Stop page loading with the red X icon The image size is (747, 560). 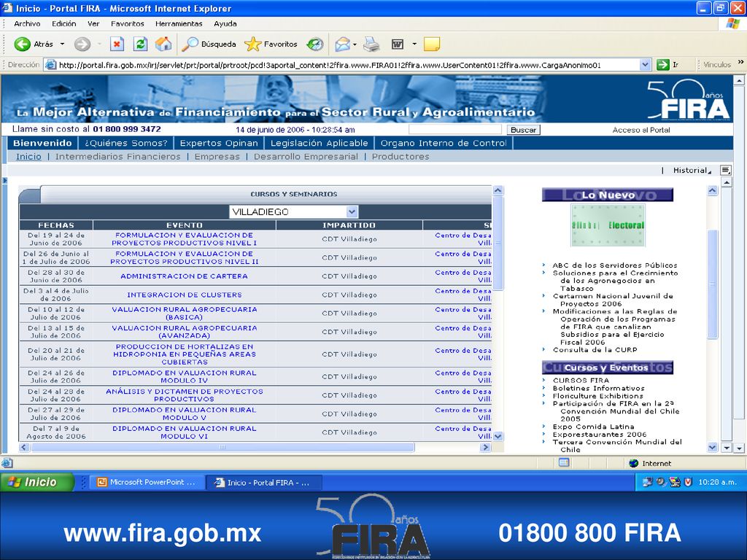point(117,44)
